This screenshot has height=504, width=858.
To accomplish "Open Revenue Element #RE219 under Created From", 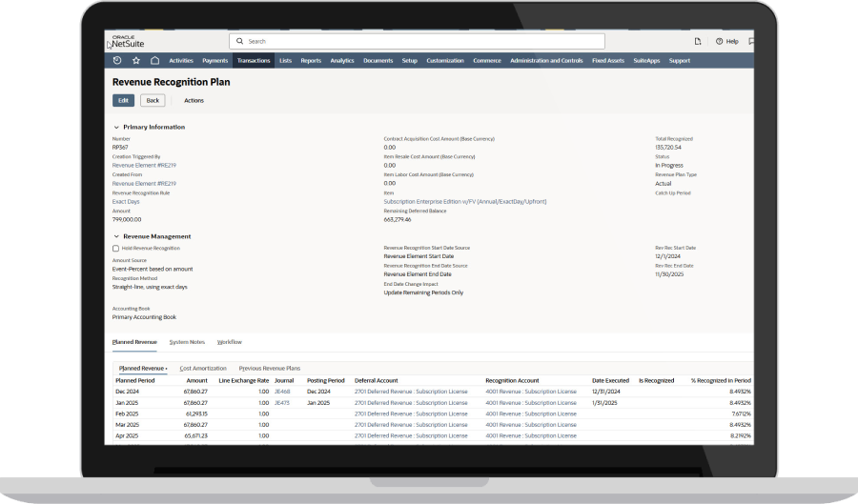I will [x=144, y=183].
